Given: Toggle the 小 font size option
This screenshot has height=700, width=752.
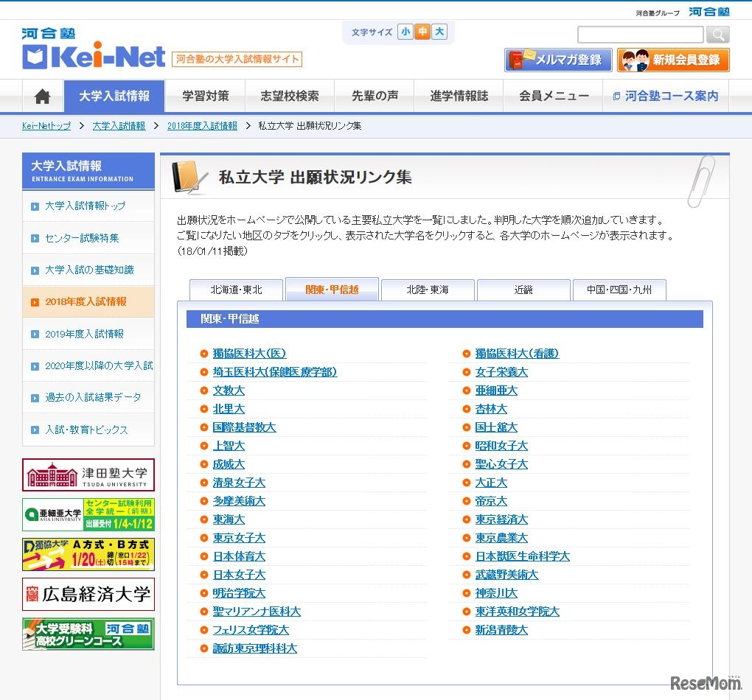Looking at the screenshot, I should coord(404,32).
